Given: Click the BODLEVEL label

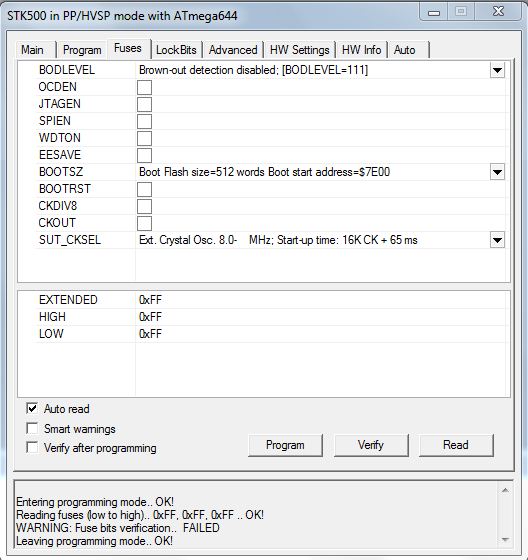Looking at the screenshot, I should [67, 70].
